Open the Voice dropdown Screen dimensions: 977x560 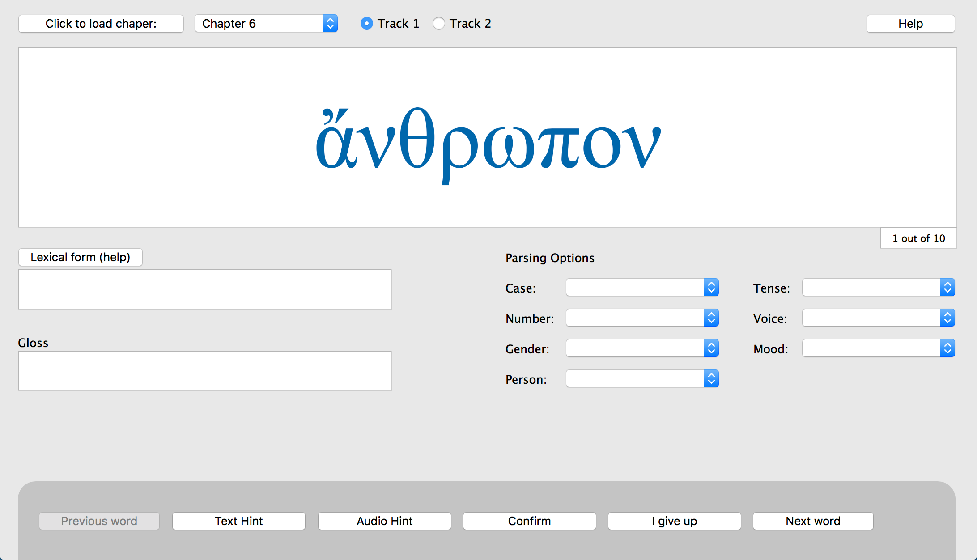878,318
